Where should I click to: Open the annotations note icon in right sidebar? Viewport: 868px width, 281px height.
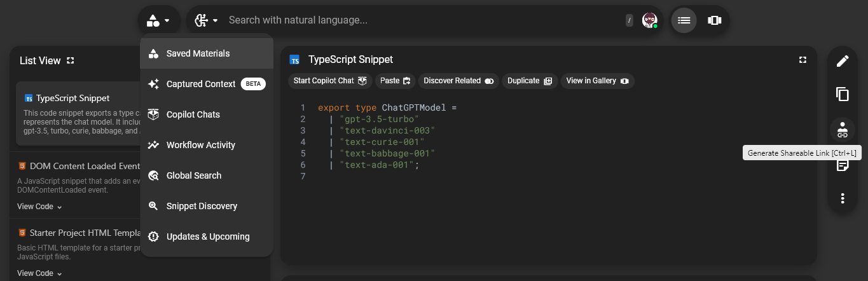[x=842, y=166]
